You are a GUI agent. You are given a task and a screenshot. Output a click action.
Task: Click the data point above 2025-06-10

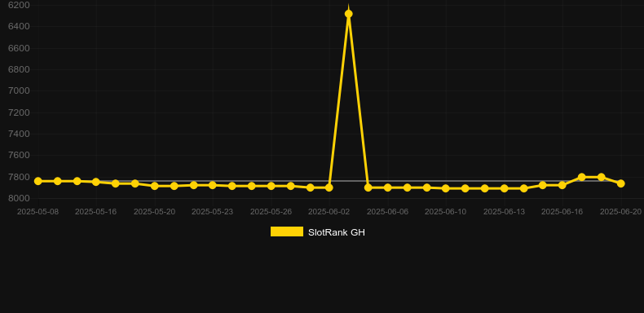coord(446,188)
